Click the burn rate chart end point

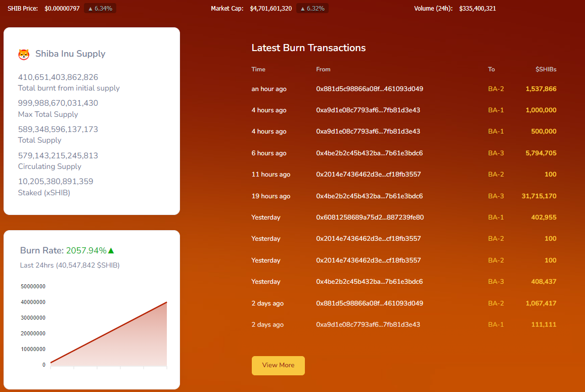click(166, 302)
